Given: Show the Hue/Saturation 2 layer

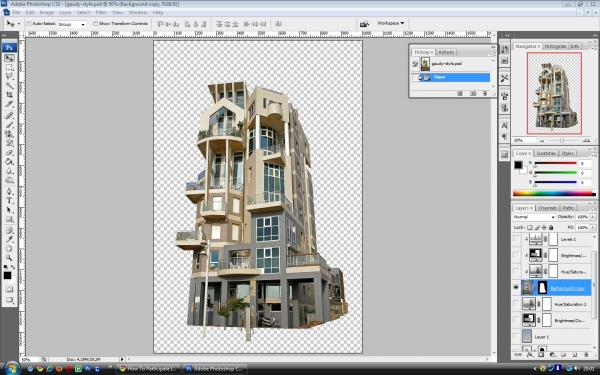Looking at the screenshot, I should [x=516, y=304].
